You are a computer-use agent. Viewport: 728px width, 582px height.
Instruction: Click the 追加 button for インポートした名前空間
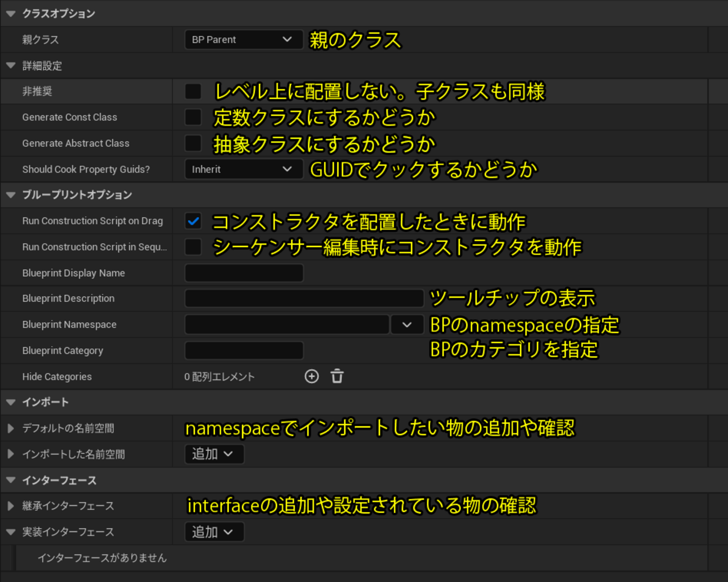pos(214,454)
